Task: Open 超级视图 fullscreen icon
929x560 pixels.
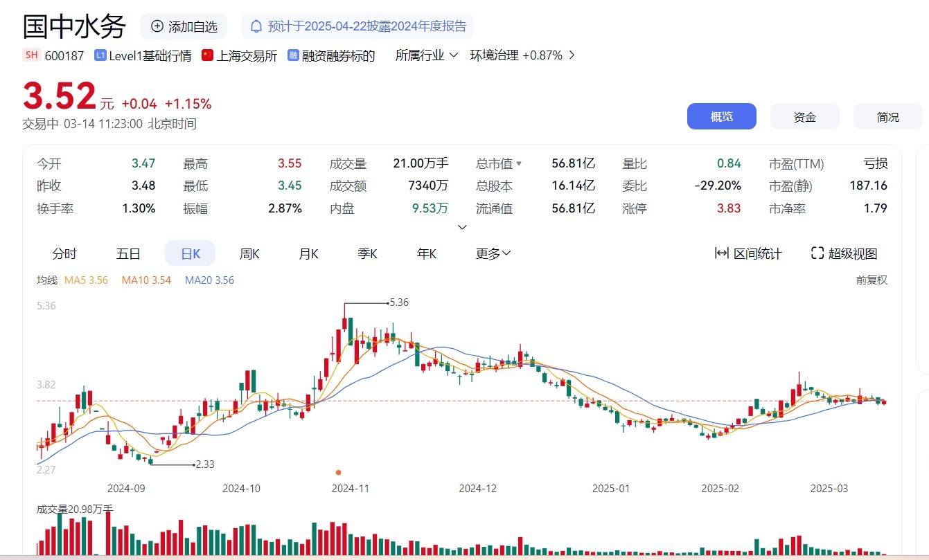Action: tap(817, 253)
